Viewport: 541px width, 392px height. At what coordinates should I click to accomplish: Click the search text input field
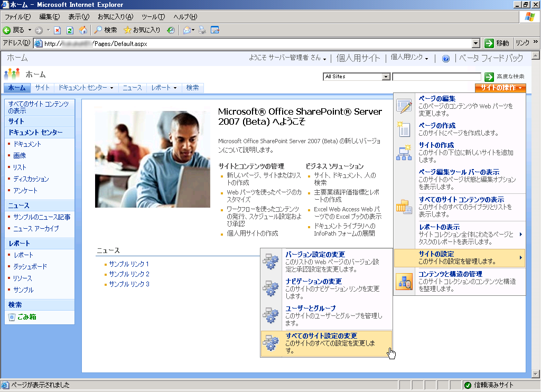point(436,77)
